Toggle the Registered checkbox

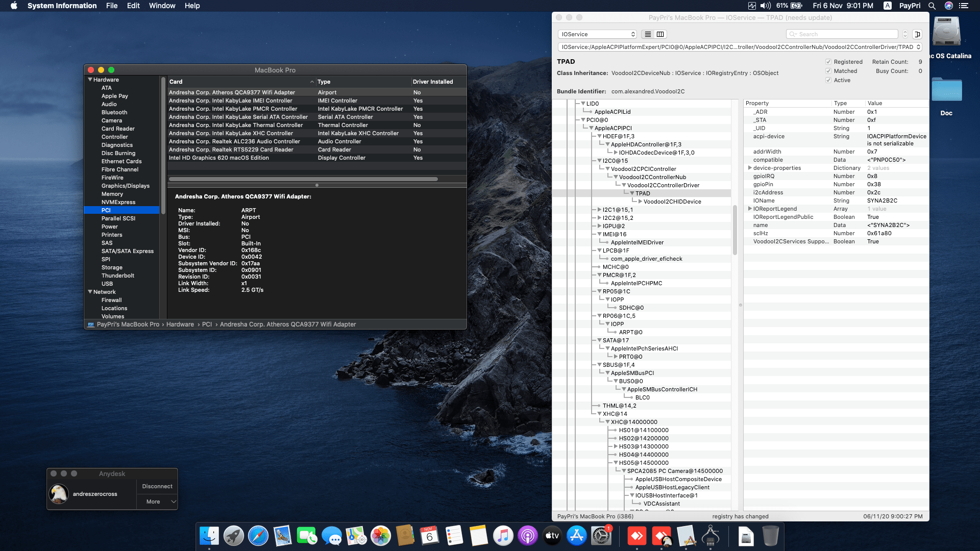tap(828, 62)
